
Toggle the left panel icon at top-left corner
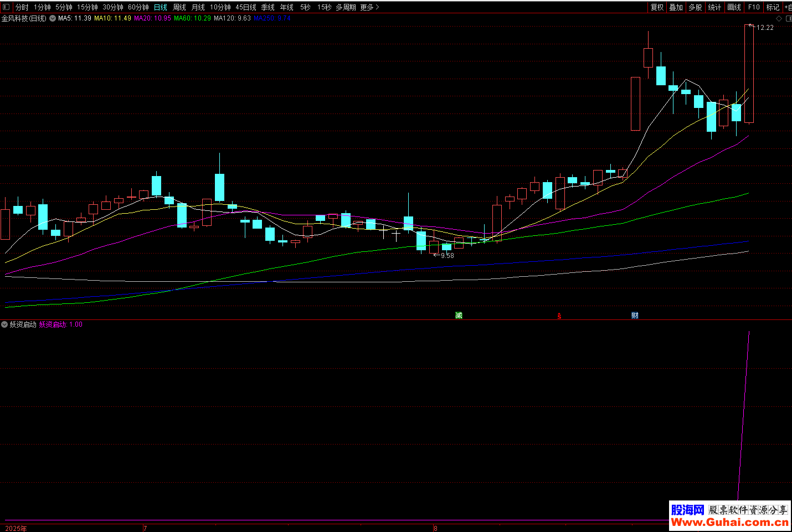pyautogui.click(x=6, y=7)
